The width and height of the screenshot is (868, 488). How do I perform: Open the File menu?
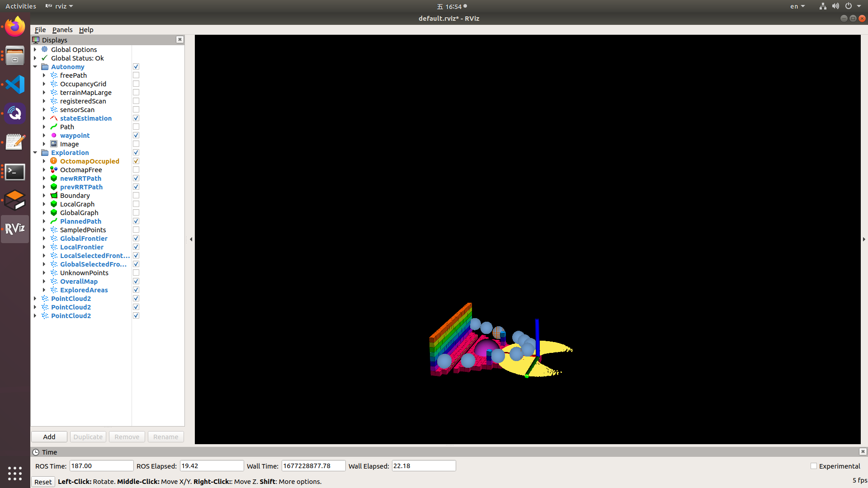(x=40, y=29)
